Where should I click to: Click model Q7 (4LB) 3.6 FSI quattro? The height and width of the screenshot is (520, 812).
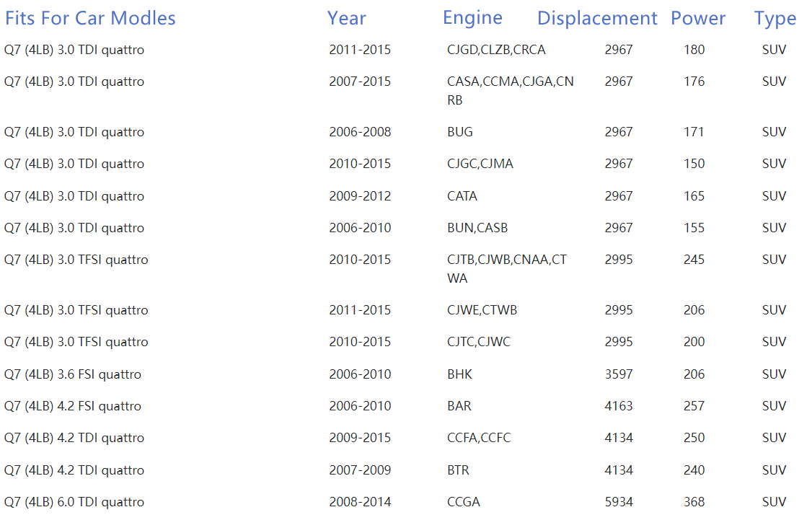(x=73, y=374)
